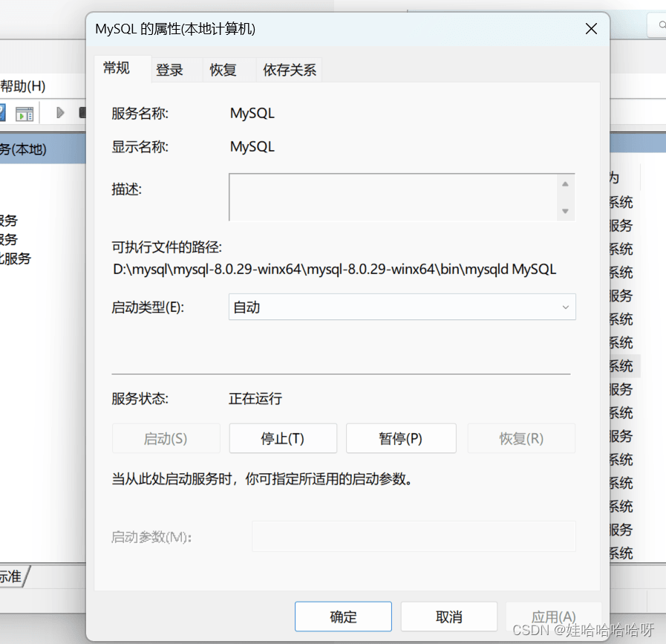Viewport: 666px width, 644px height.
Task: Click the console pane icon in Services toolbar
Action: click(25, 114)
